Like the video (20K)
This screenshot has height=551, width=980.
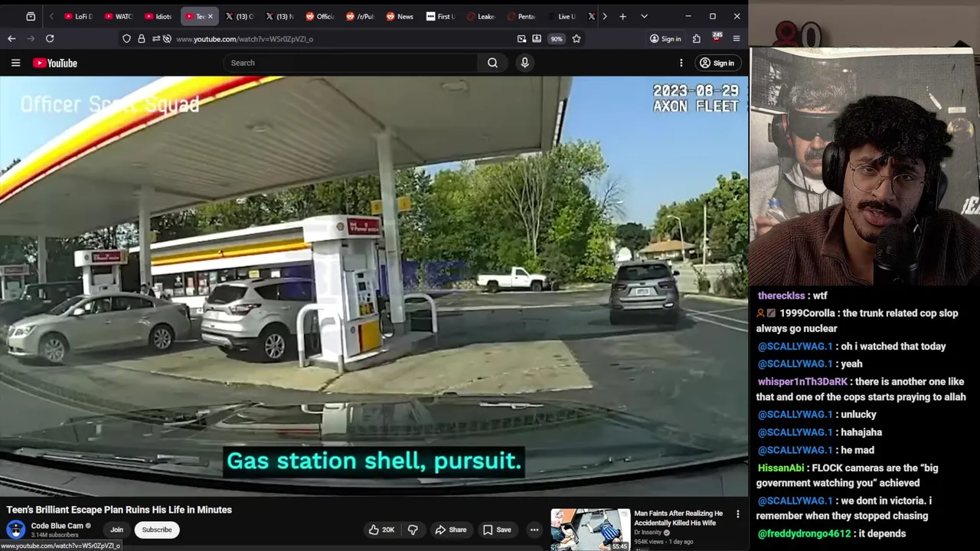click(x=381, y=530)
